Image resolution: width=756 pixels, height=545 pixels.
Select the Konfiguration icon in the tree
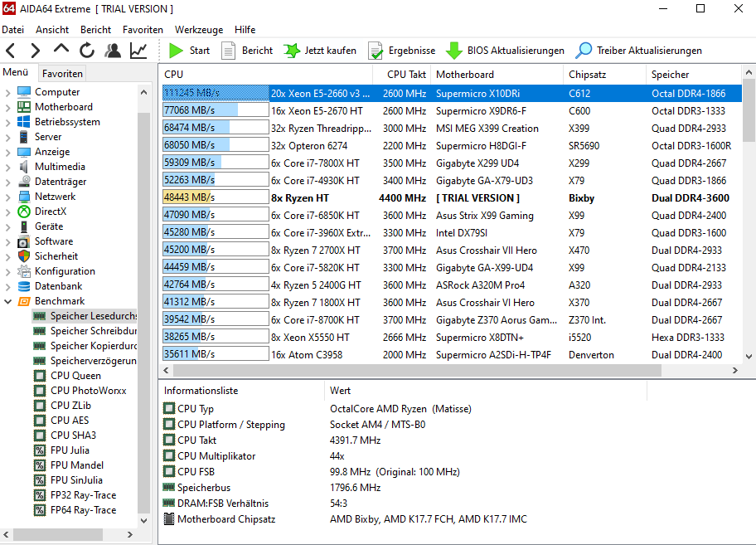click(x=23, y=271)
